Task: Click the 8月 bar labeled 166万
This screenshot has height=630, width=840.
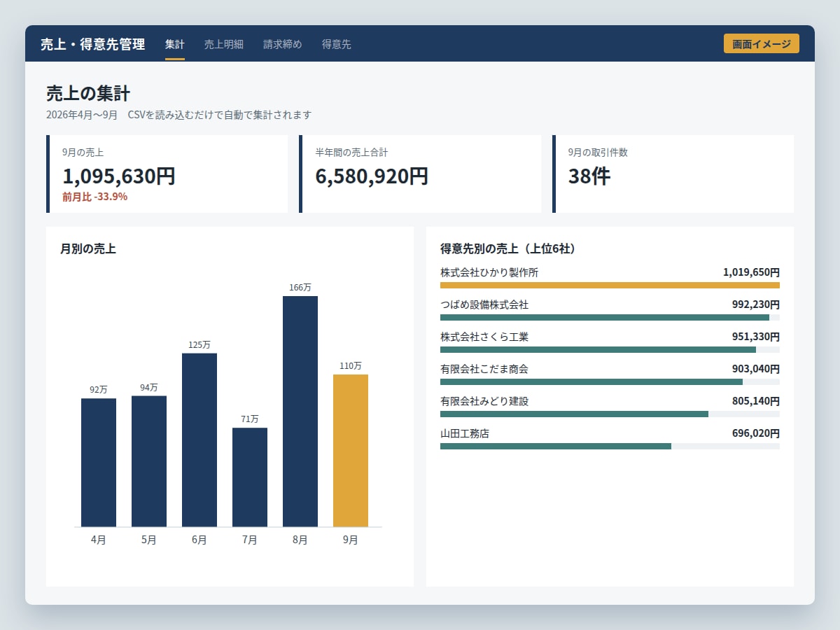Action: click(300, 412)
